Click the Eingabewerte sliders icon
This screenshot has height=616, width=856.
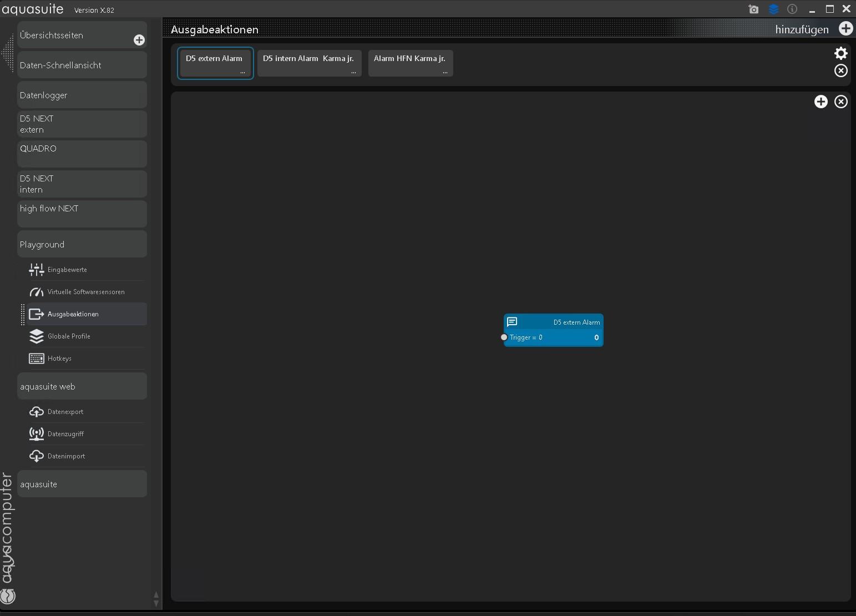pyautogui.click(x=37, y=270)
